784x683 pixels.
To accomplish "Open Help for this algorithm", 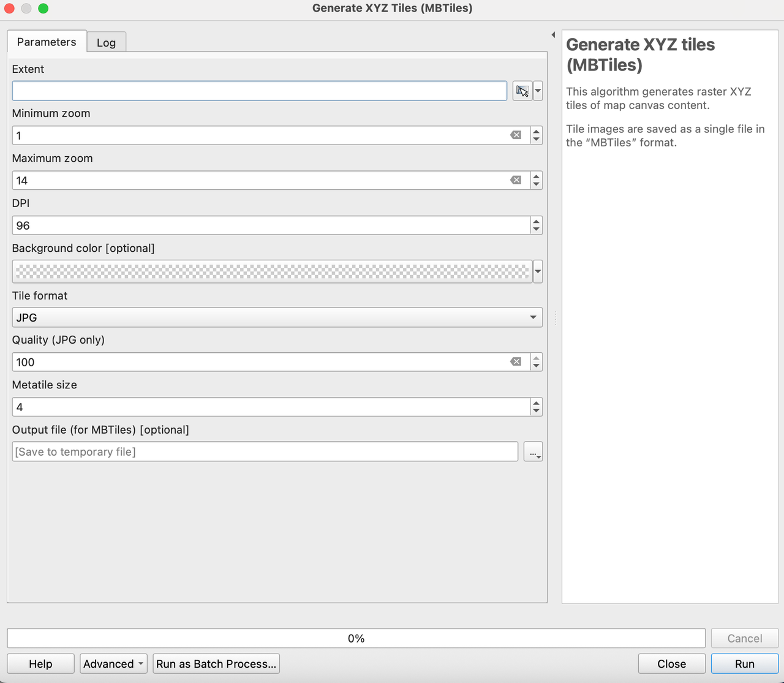I will tap(40, 664).
